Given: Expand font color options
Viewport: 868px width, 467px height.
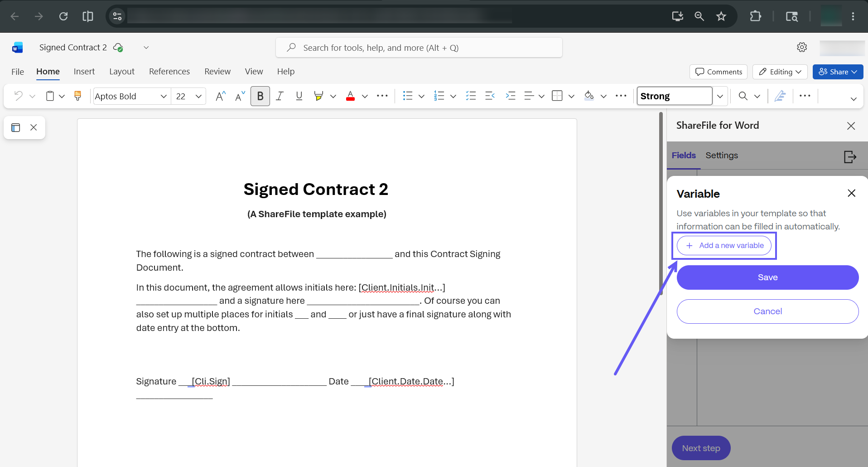Looking at the screenshot, I should pyautogui.click(x=365, y=96).
